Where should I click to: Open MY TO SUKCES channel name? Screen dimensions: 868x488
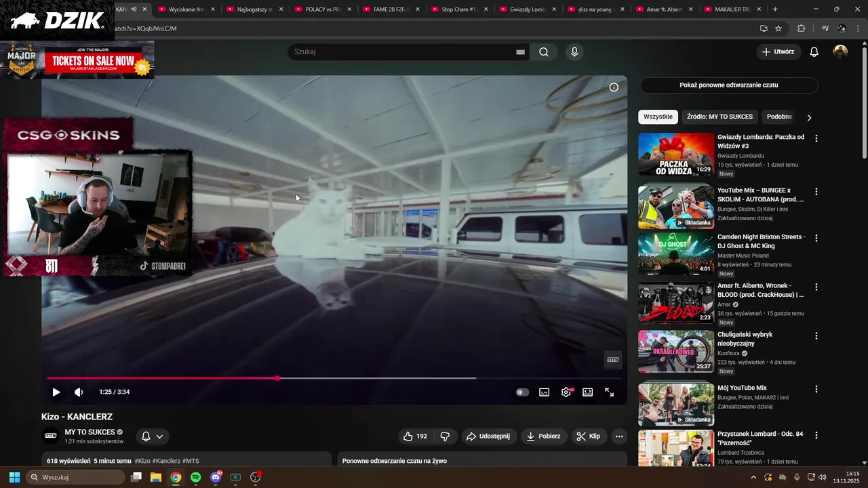pyautogui.click(x=90, y=432)
